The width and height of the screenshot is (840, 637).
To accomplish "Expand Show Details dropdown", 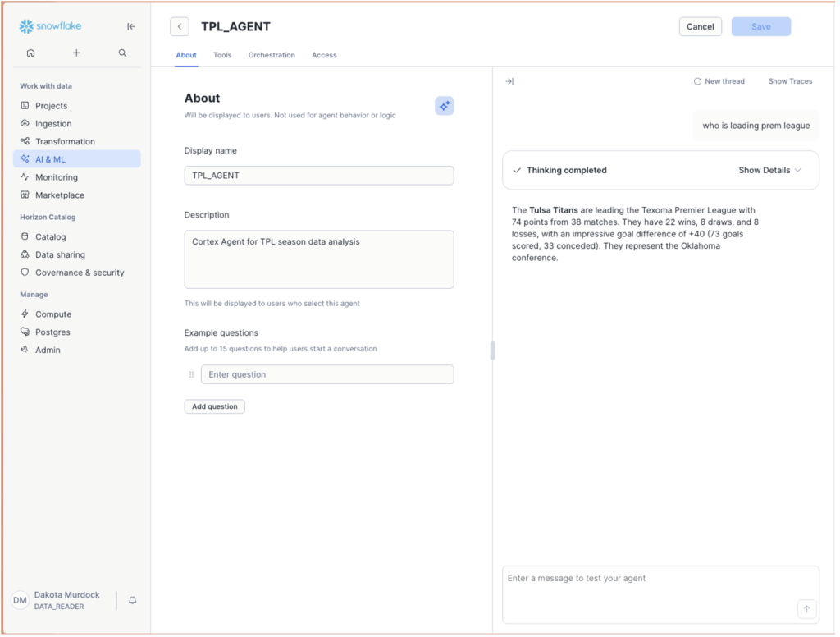I will pos(769,171).
